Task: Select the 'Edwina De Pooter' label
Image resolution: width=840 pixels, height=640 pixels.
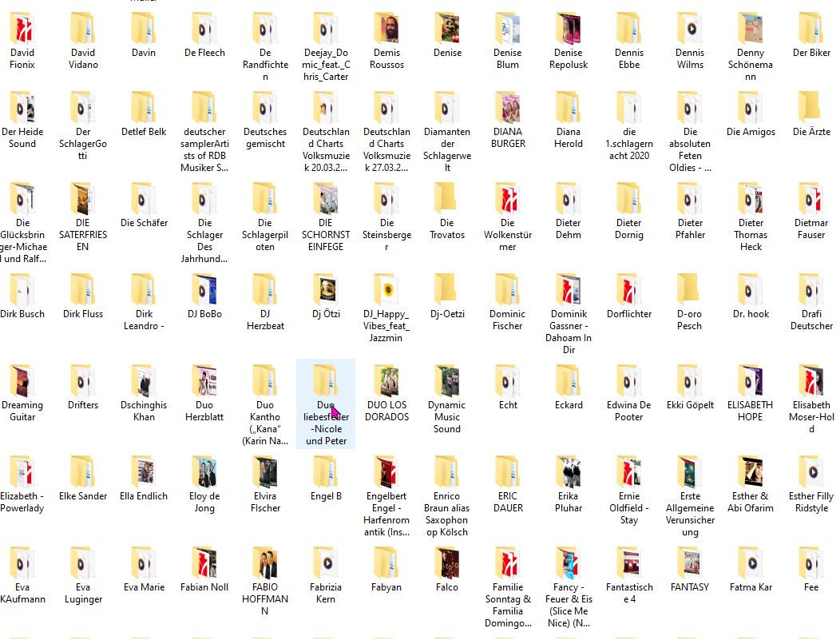Action: tap(629, 411)
